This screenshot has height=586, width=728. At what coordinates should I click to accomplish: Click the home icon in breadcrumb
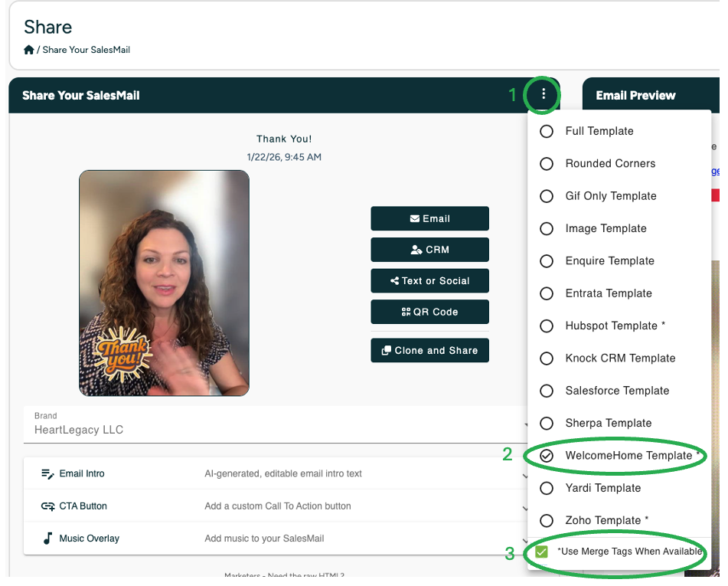tap(29, 50)
